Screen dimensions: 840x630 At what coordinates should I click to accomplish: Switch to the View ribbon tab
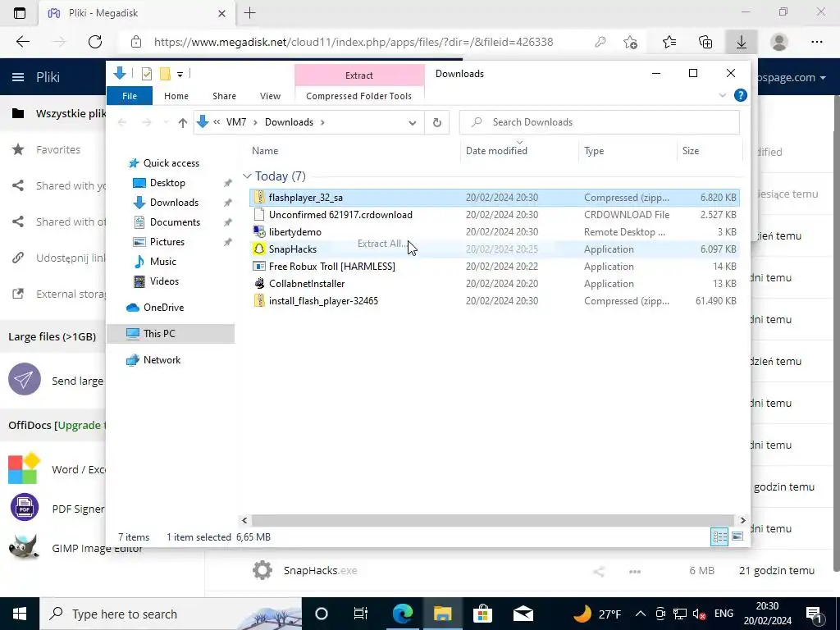pyautogui.click(x=270, y=96)
